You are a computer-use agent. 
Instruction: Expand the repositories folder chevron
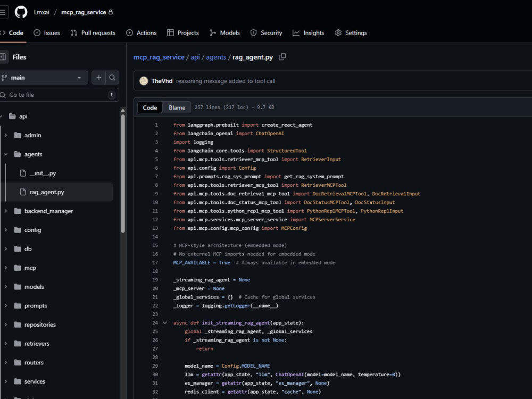point(6,325)
